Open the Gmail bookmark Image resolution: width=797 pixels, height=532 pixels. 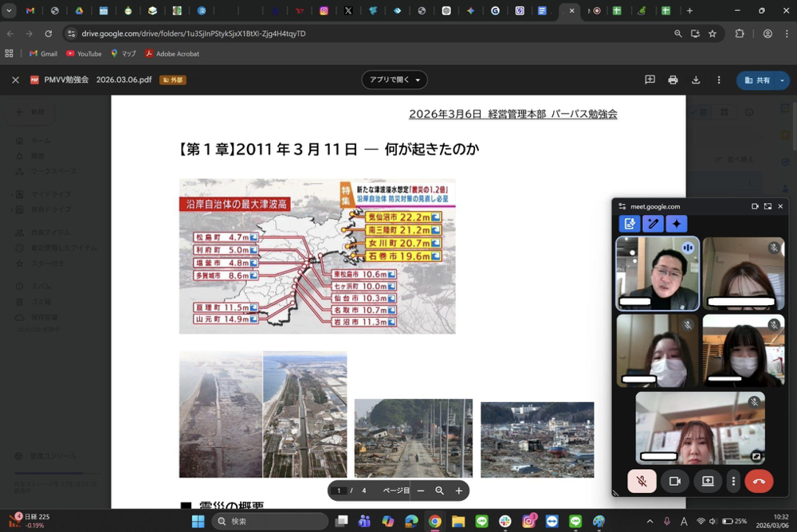point(43,53)
